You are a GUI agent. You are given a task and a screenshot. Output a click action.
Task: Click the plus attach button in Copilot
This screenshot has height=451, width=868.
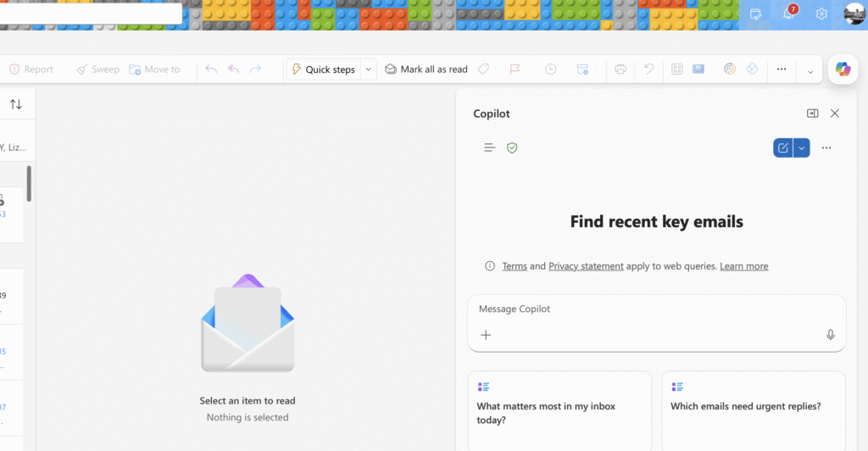[486, 335]
